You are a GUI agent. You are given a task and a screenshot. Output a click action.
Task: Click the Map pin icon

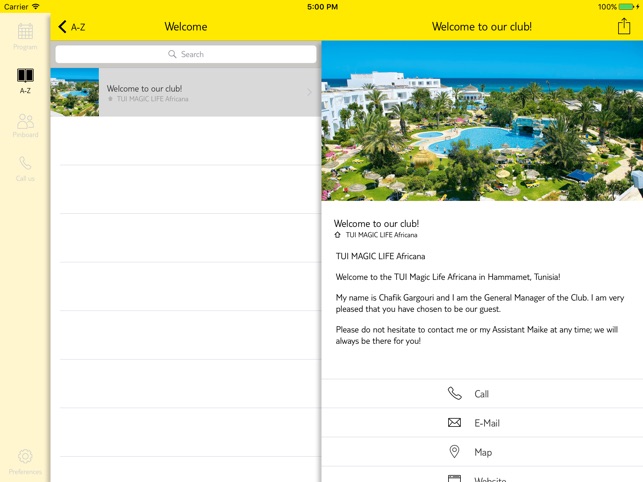tap(454, 452)
